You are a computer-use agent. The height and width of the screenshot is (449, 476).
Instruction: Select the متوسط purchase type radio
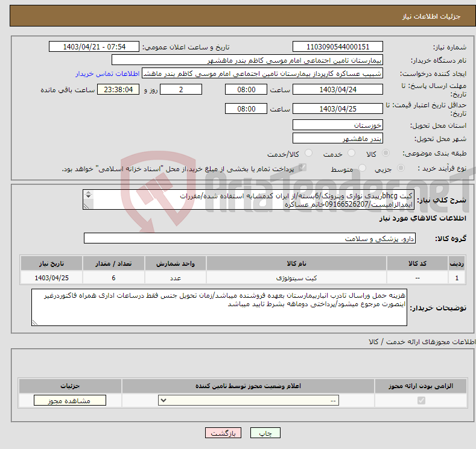362,168
